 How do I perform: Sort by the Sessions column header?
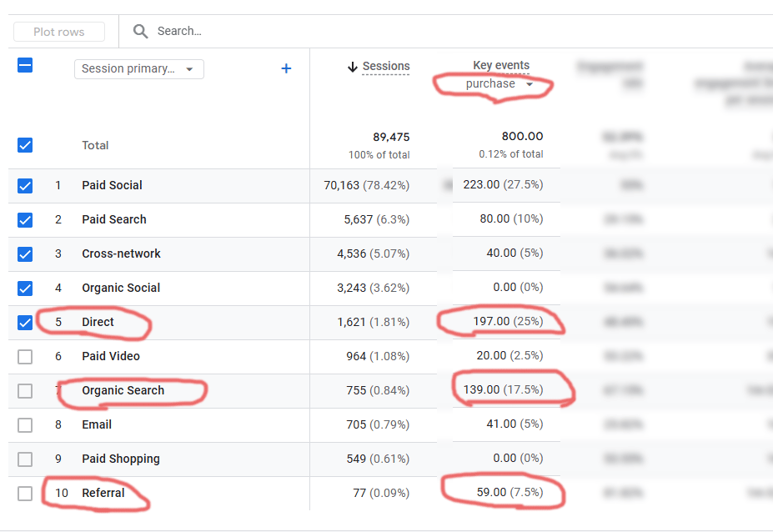coord(386,67)
